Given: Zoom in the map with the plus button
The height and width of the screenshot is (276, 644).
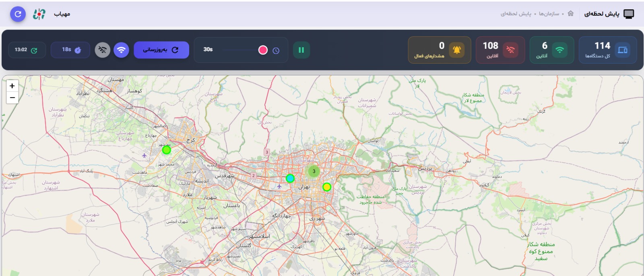Looking at the screenshot, I should coord(12,86).
